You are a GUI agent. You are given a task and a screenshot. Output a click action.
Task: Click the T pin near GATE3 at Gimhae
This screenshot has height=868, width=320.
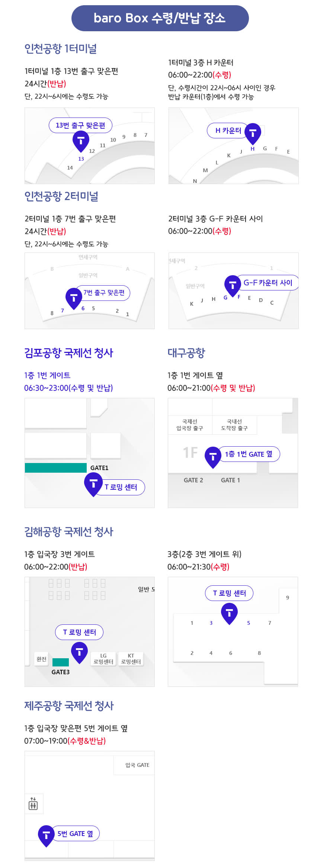79,652
